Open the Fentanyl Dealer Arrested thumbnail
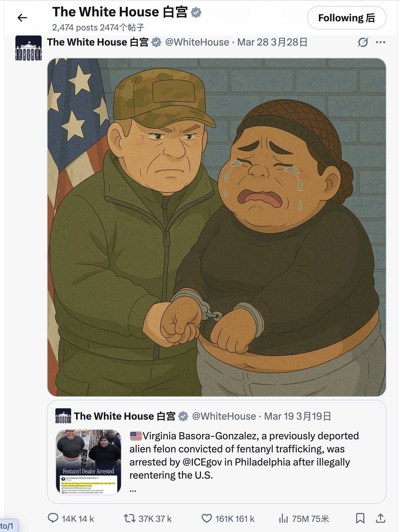 (89, 462)
